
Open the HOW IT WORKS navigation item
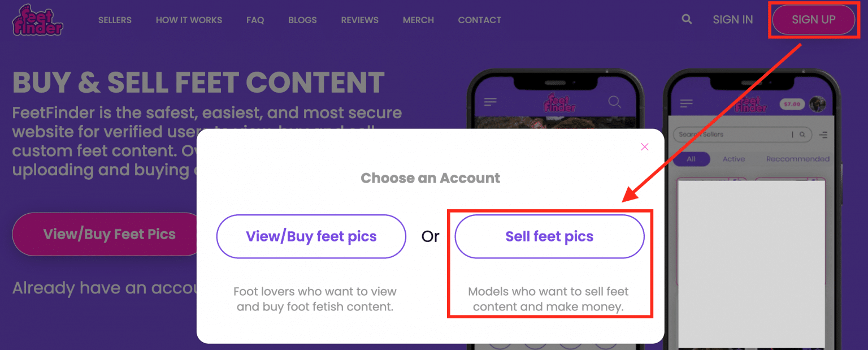(189, 20)
